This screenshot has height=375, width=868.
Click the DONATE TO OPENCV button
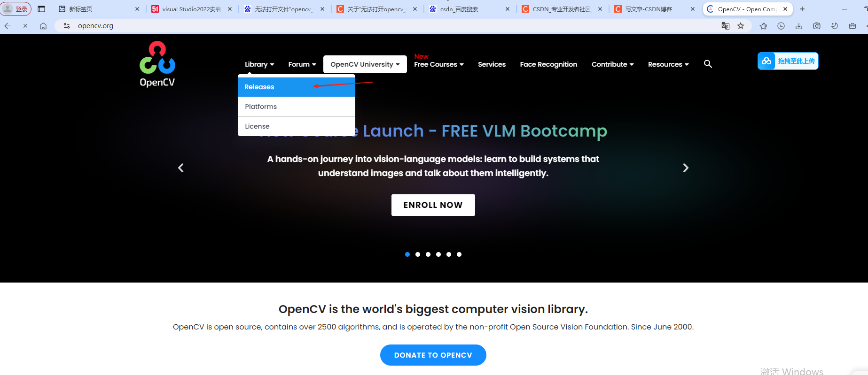point(433,355)
